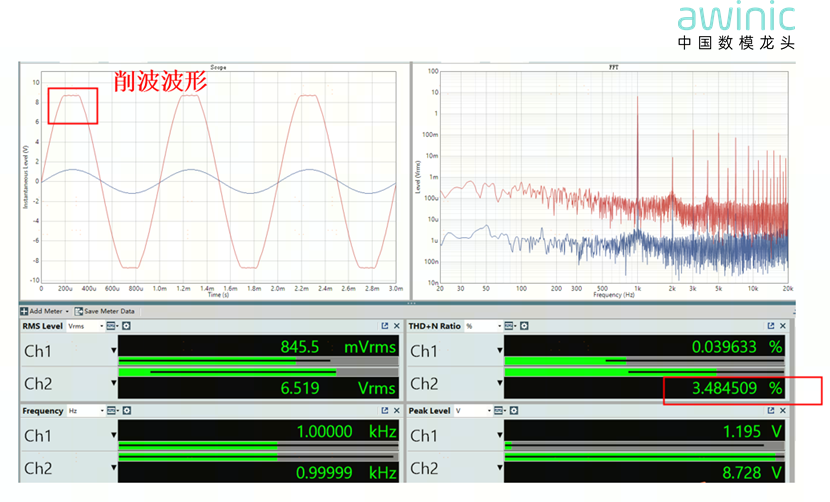This screenshot has height=502, width=830.
Task: Click the Peak Level settings icon
Action: point(512,411)
